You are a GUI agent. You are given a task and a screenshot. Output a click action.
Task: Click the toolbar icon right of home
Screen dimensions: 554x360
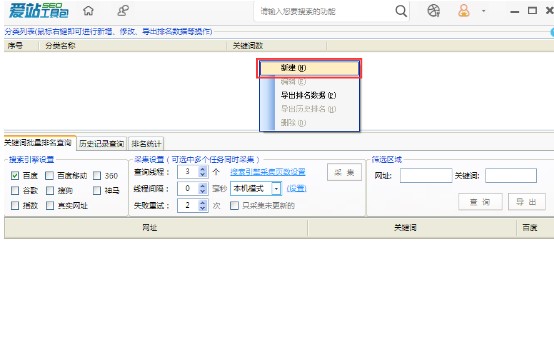pyautogui.click(x=123, y=11)
